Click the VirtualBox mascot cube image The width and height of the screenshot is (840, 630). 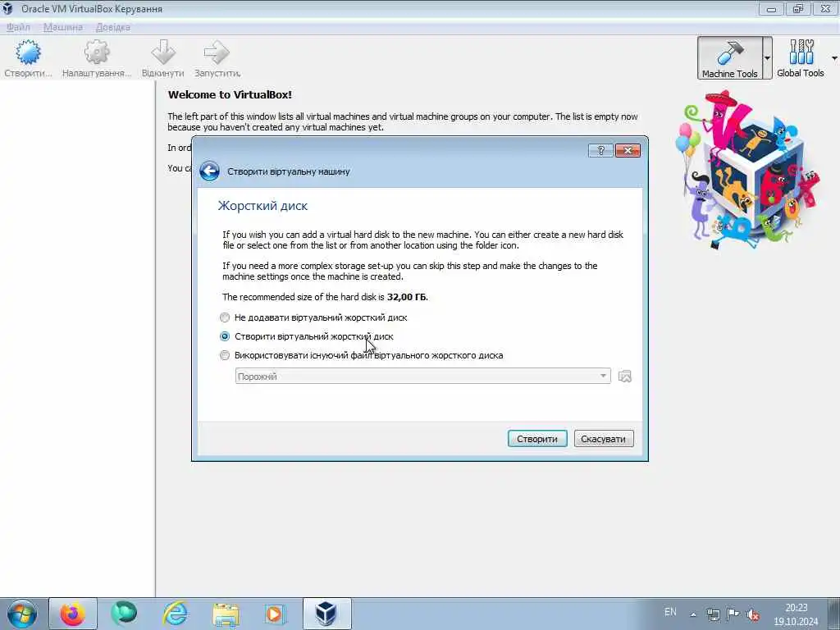tap(746, 169)
